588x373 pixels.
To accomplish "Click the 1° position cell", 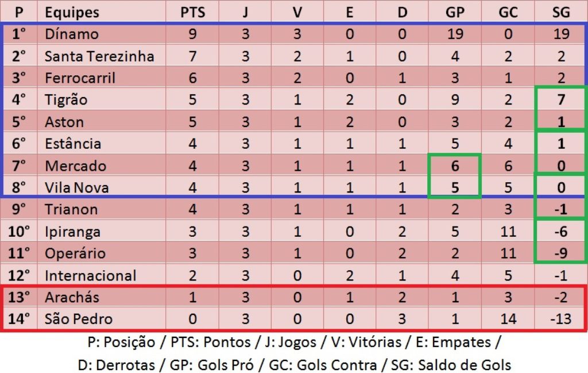I will click(20, 34).
